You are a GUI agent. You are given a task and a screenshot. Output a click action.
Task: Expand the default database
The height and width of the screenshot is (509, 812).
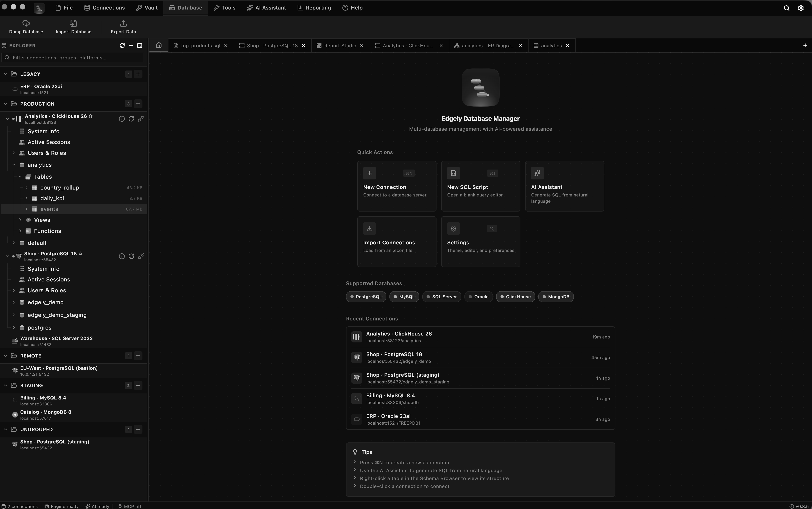tap(14, 243)
